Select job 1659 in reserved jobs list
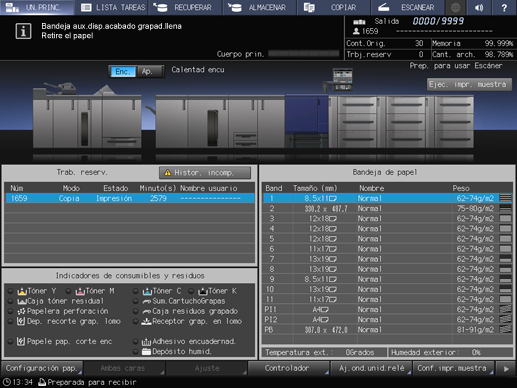 [x=130, y=198]
